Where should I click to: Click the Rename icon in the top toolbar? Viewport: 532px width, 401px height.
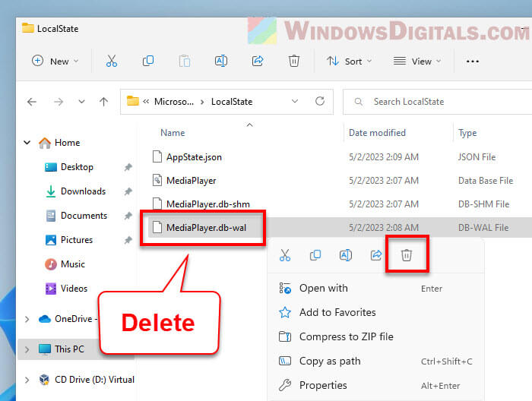[221, 61]
